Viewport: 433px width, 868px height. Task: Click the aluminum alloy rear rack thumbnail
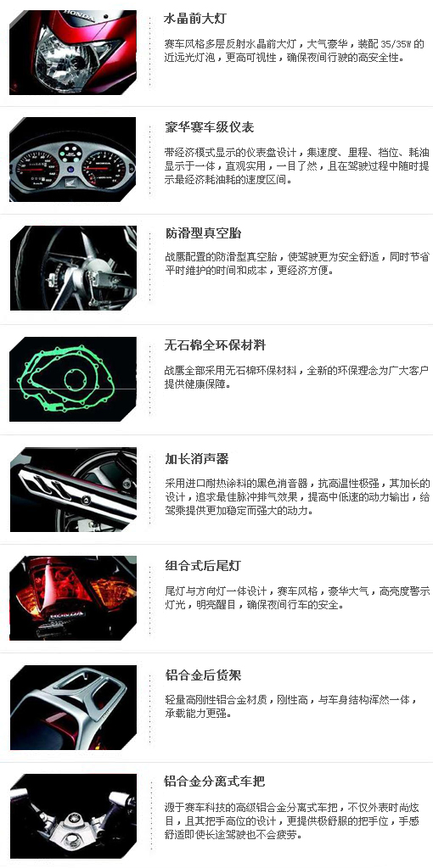(x=73, y=708)
